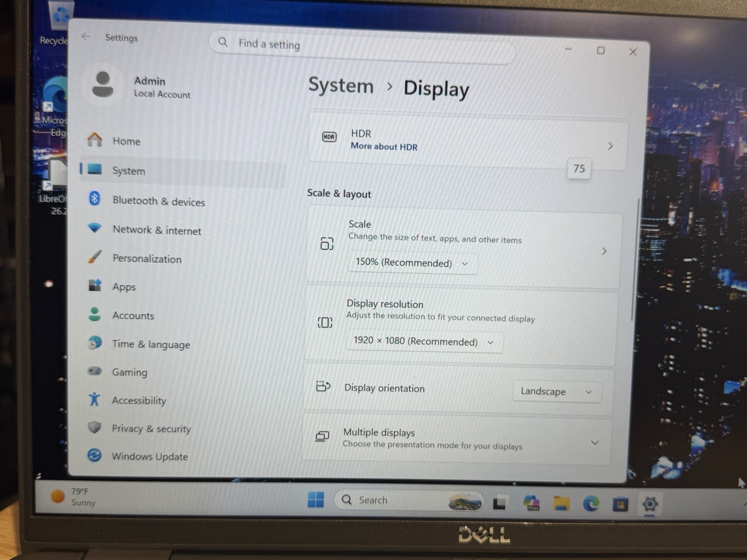Click the Display resolution icon
Image resolution: width=747 pixels, height=560 pixels.
point(325,322)
